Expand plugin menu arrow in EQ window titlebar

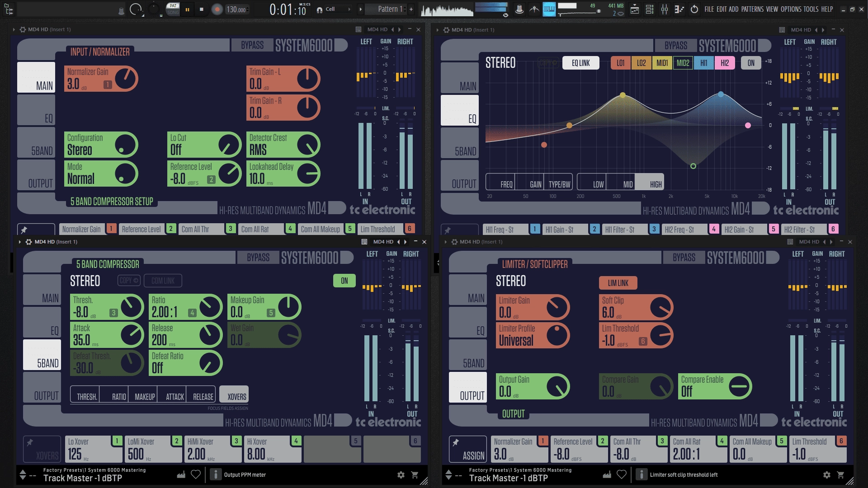click(x=437, y=30)
